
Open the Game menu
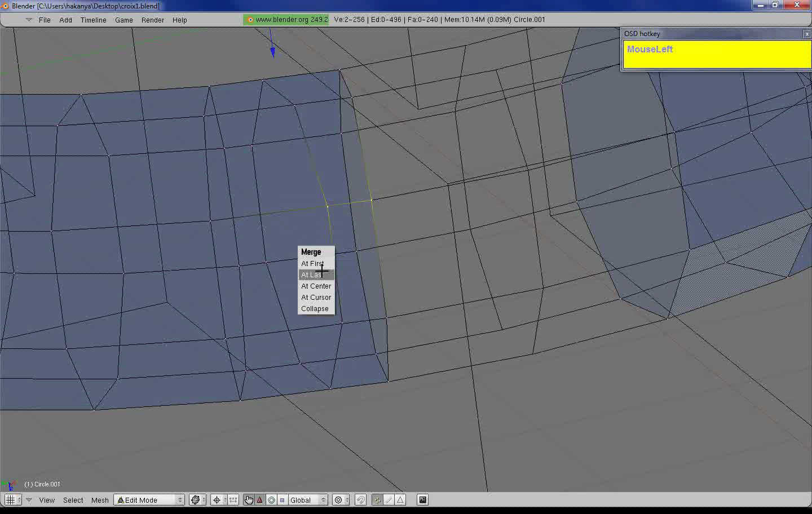124,20
